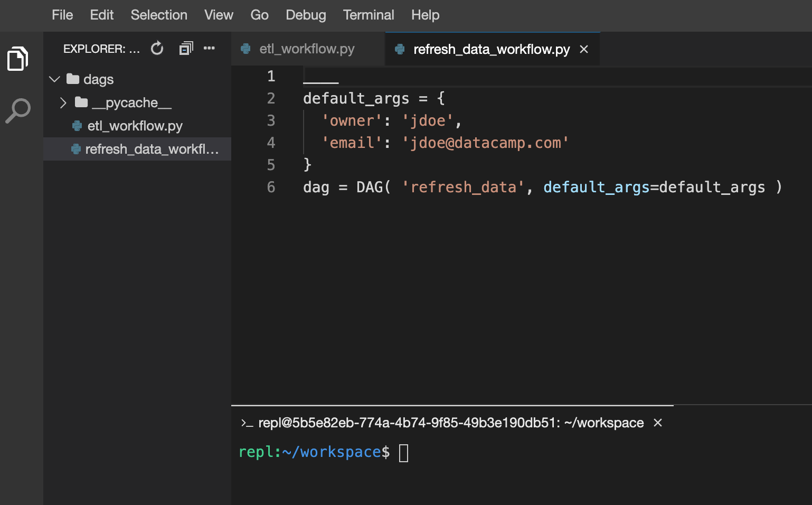Select the repl@5b5e82eb terminal tab

tap(451, 423)
